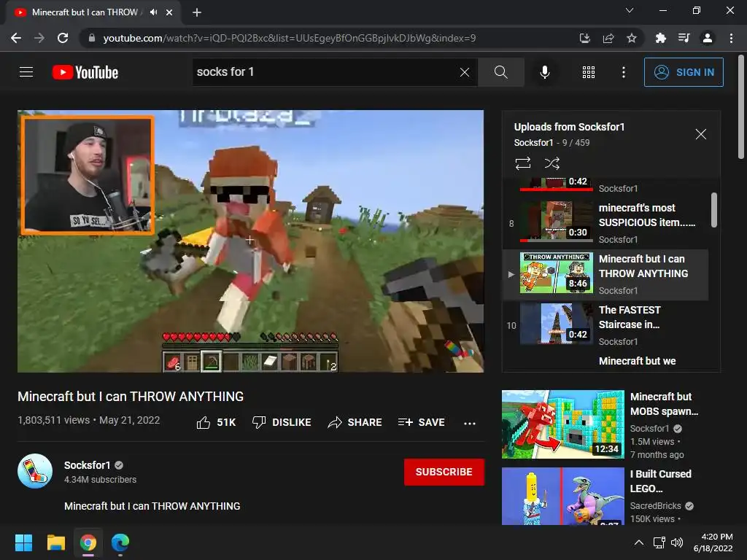Click the SacredBricks channel name
The width and height of the screenshot is (747, 560).
(656, 506)
